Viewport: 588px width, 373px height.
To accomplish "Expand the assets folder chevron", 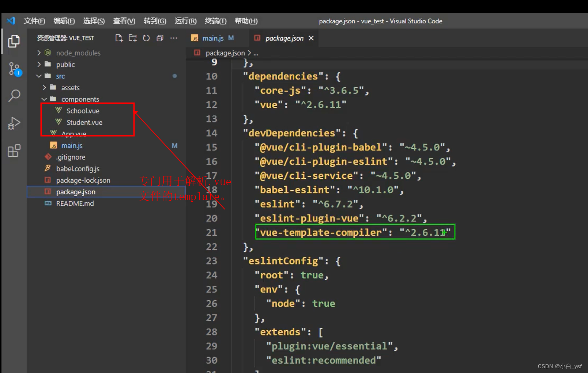I will tap(44, 88).
